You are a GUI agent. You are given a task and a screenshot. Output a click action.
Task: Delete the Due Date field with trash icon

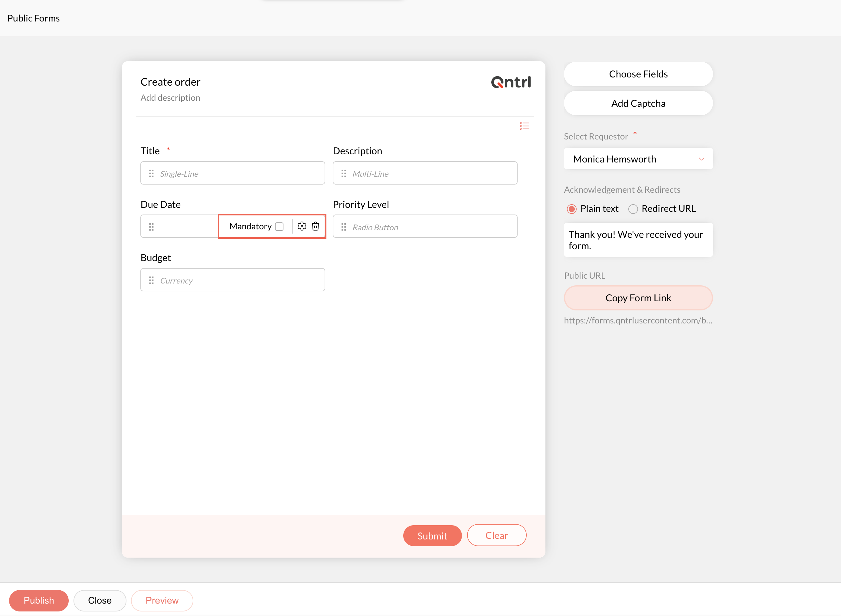pos(315,226)
